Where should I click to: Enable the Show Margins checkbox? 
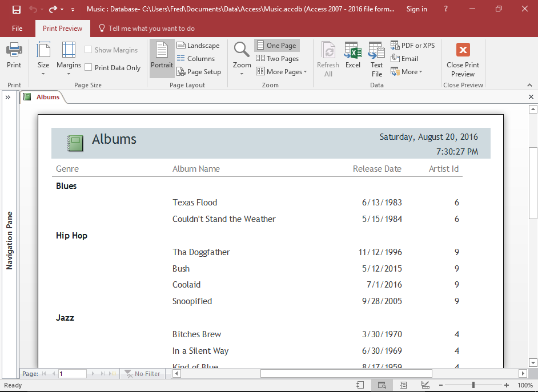coord(87,50)
